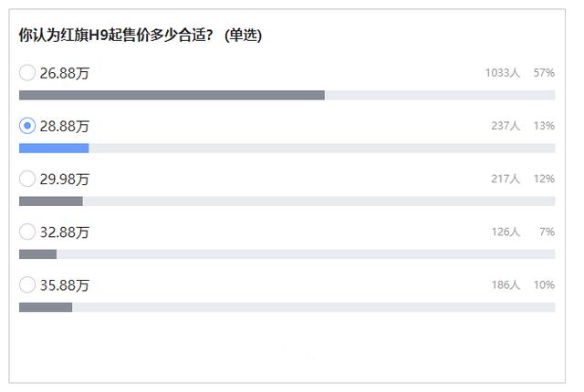Pick the 32.88万 radio button
Viewport: 584px width, 392px height.
[x=27, y=232]
